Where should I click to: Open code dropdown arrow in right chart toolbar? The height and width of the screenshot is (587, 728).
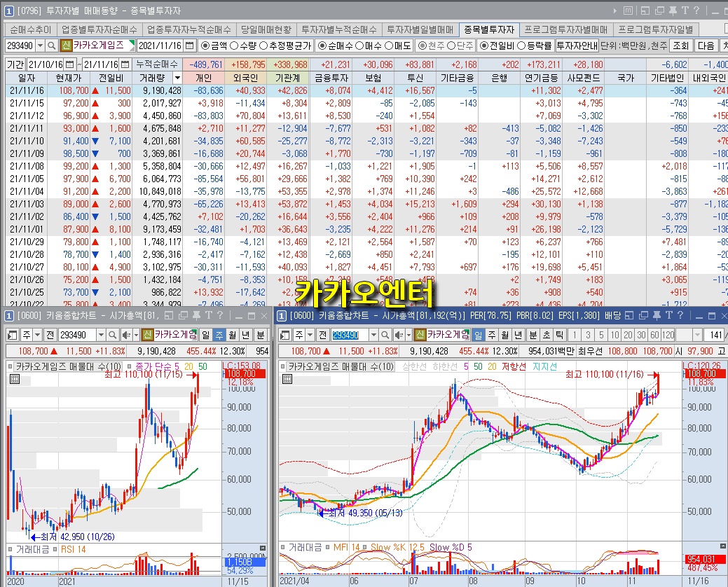[373, 335]
